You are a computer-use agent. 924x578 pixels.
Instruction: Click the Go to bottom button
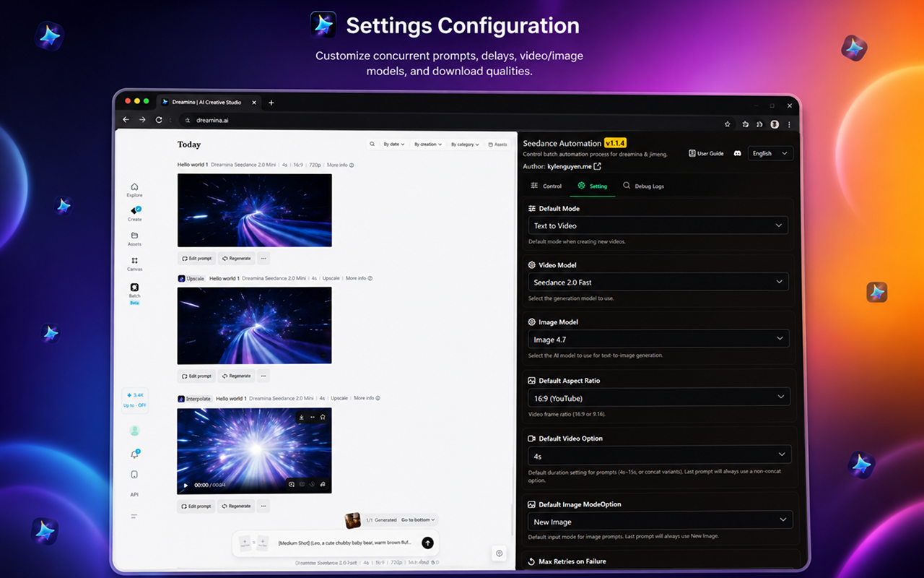pyautogui.click(x=419, y=519)
